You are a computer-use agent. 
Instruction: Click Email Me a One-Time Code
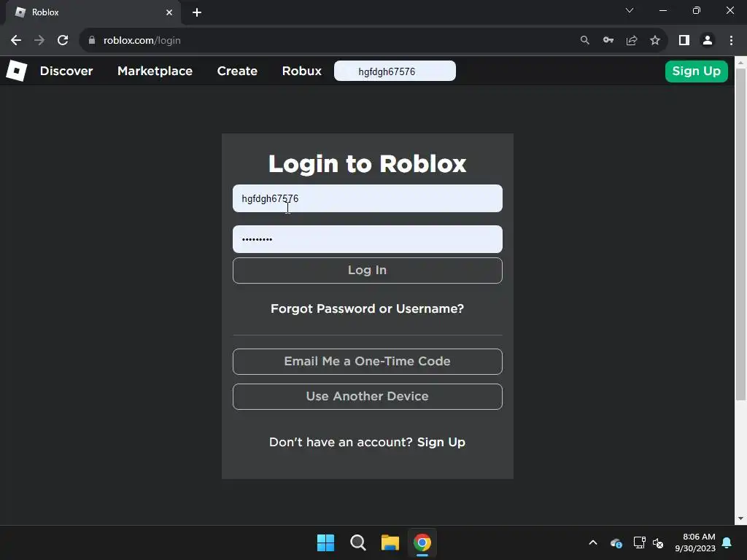coord(368,362)
